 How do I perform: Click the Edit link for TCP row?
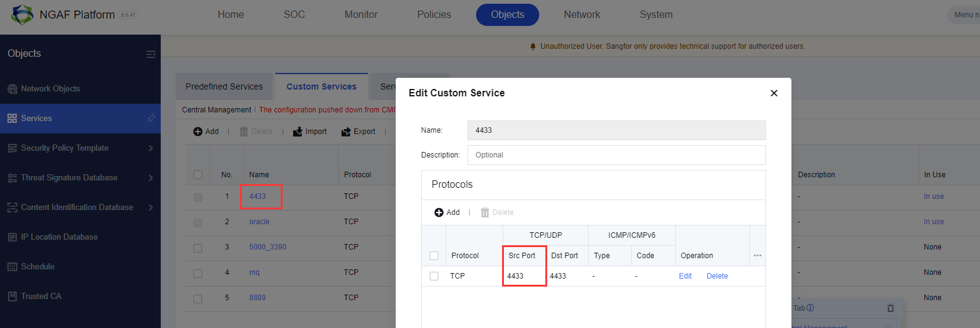point(685,276)
